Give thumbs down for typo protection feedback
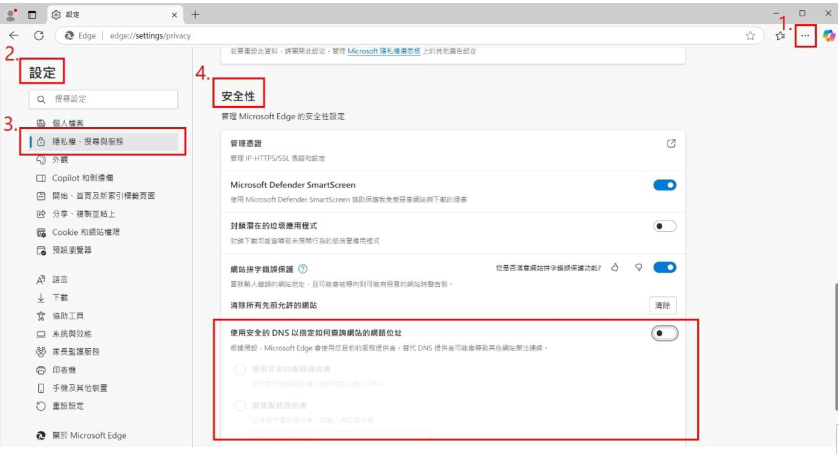This screenshot has width=839, height=454. 638,268
